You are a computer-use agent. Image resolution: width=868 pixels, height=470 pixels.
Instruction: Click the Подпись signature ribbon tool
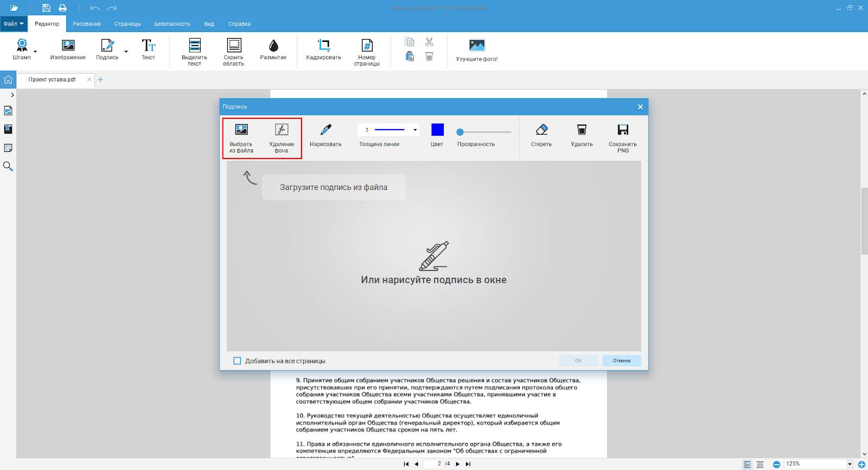pyautogui.click(x=107, y=49)
